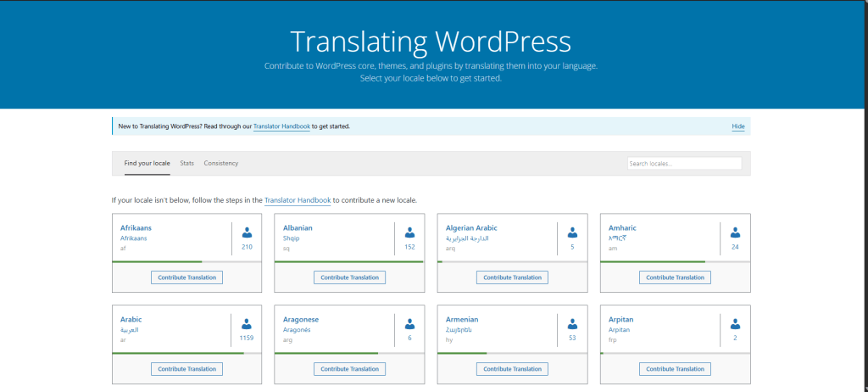Open the Consistency tab
This screenshot has height=392, width=868.
(221, 163)
